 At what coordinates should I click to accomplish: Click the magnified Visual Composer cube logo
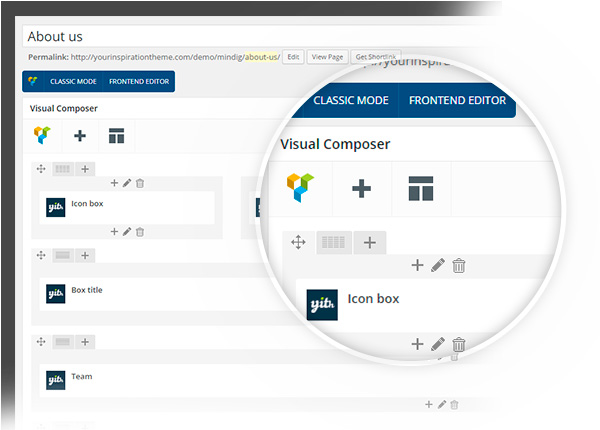(x=300, y=187)
